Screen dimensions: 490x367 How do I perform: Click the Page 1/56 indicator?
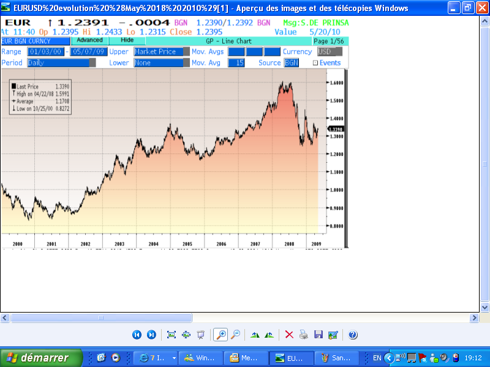pyautogui.click(x=329, y=41)
